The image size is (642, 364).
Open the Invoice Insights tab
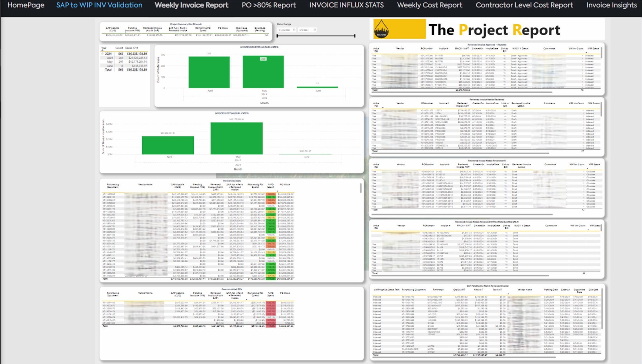click(x=612, y=5)
